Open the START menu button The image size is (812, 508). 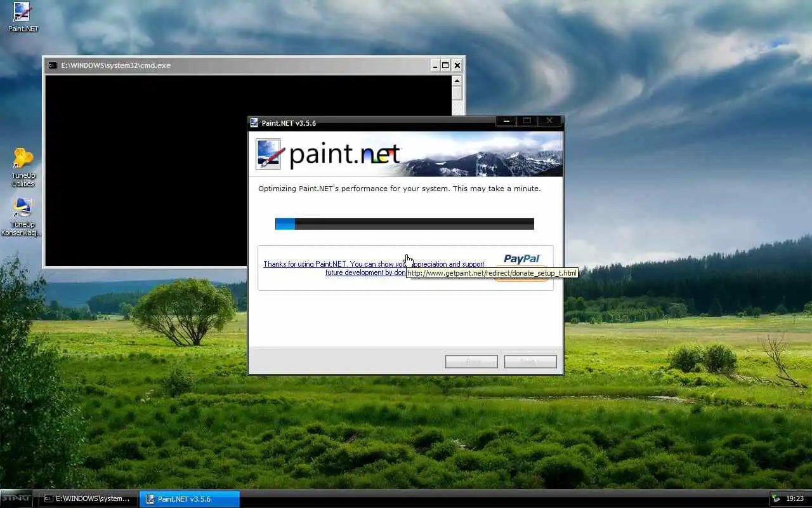pos(16,498)
